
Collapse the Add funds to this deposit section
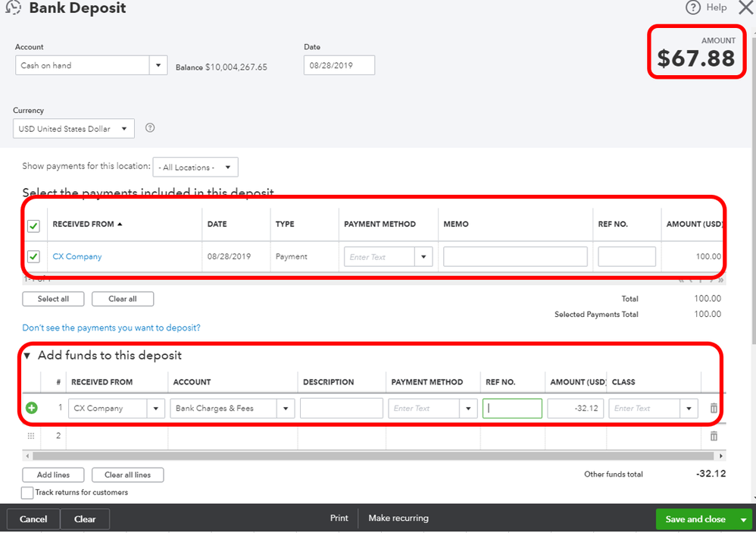click(27, 356)
